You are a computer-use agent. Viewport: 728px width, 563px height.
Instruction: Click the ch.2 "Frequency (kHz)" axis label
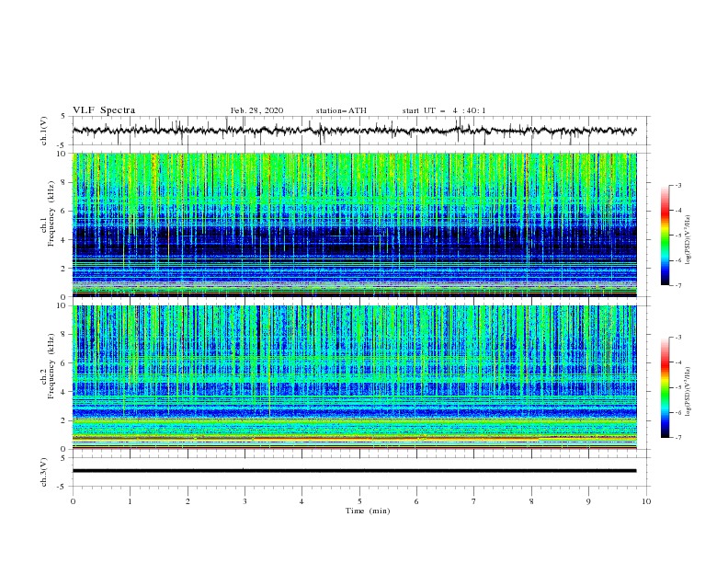tap(51, 366)
